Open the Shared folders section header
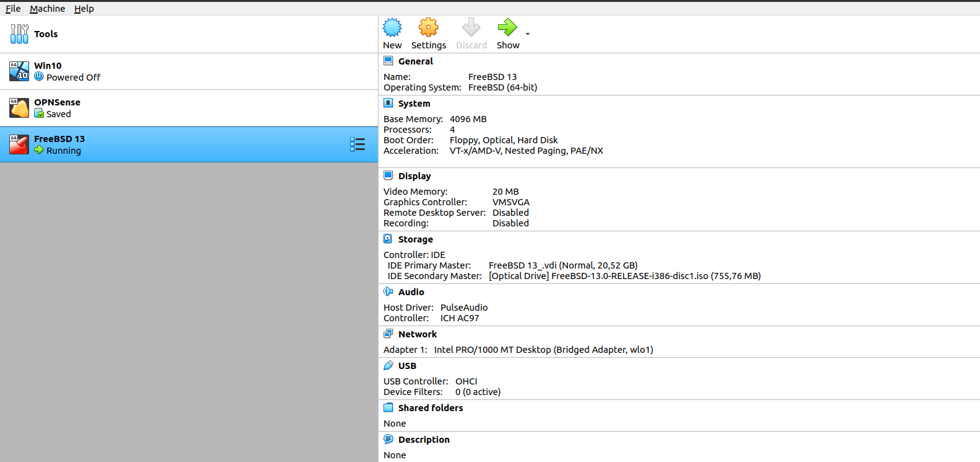Image resolution: width=980 pixels, height=462 pixels. pos(431,408)
